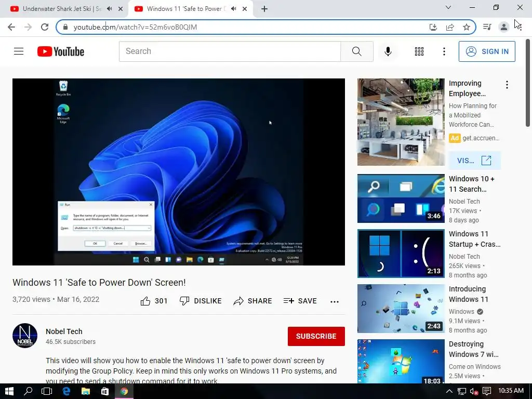
Task: Click the VIS... ad visit button
Action: (474, 161)
